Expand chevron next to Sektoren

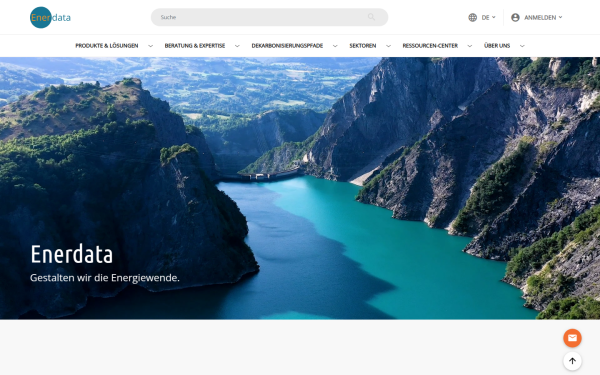point(388,46)
